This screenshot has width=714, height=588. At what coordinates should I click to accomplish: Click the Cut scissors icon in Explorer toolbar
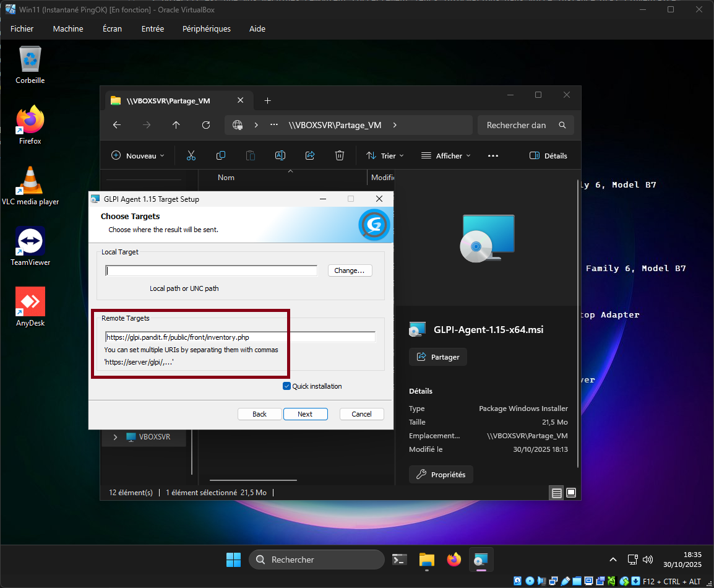pyautogui.click(x=191, y=156)
